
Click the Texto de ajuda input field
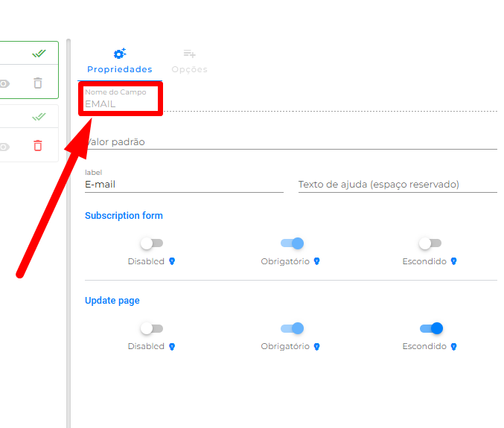397,185
